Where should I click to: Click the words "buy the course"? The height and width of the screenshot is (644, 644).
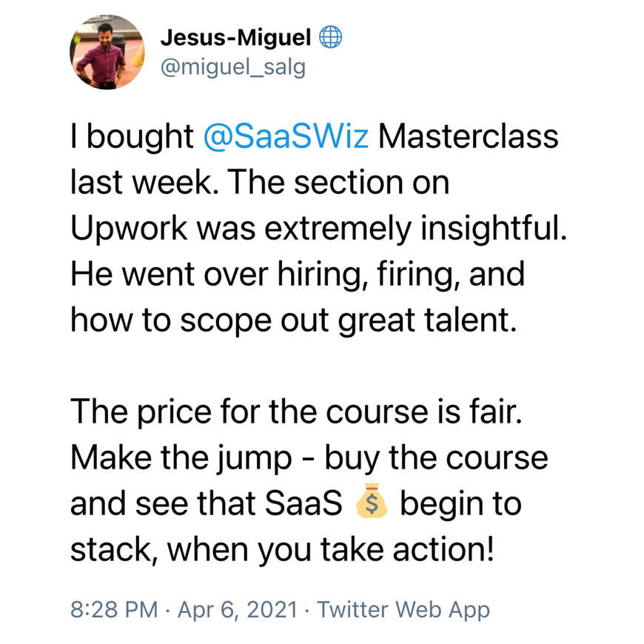click(x=432, y=457)
